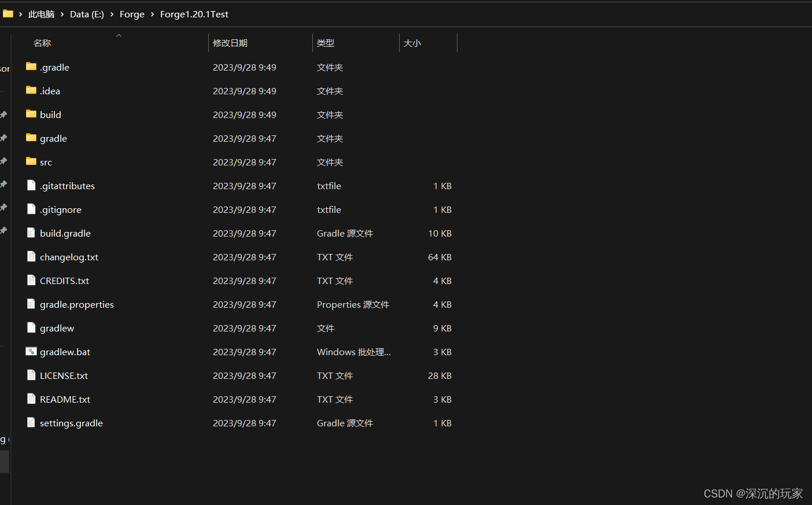Click the build.gradle file icon
Image resolution: width=812 pixels, height=505 pixels.
[31, 233]
